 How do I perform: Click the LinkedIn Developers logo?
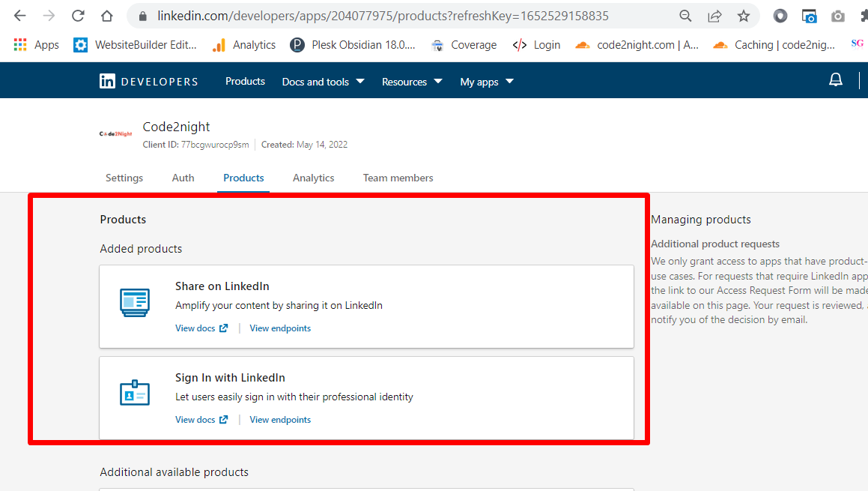(148, 82)
